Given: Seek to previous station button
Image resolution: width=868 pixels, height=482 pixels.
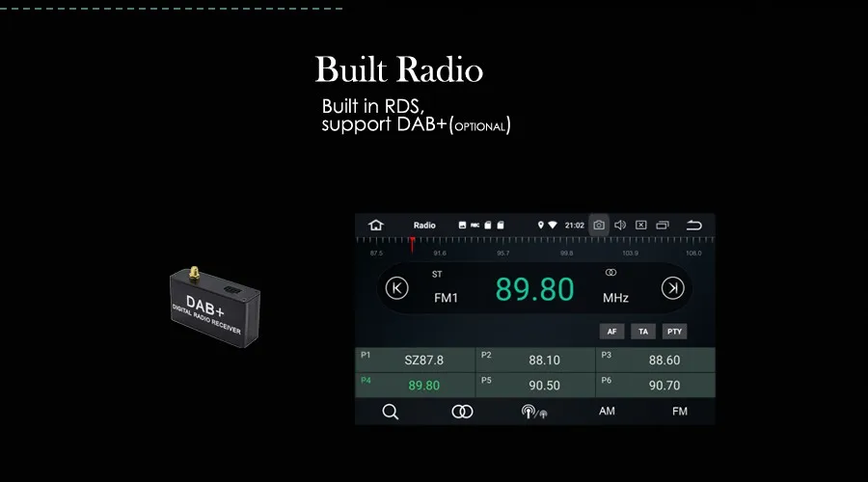Looking at the screenshot, I should click(x=397, y=288).
